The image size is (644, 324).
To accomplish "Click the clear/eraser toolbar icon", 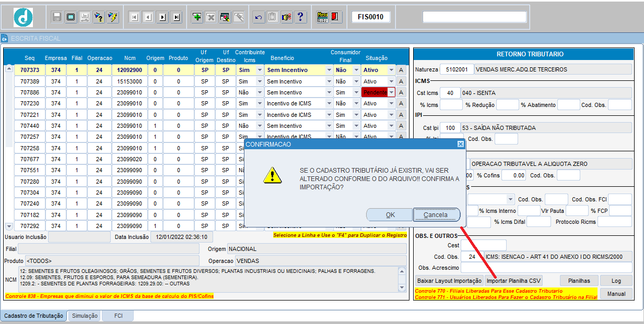I will (239, 17).
